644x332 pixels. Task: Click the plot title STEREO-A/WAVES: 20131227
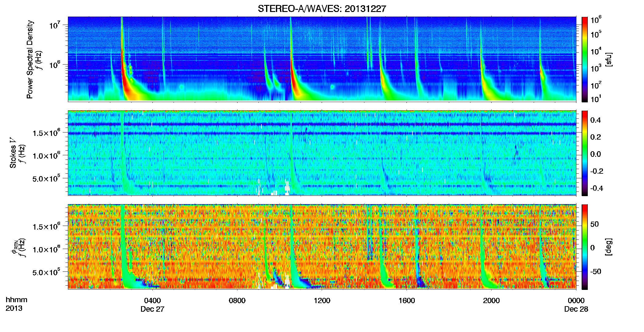pos(322,9)
